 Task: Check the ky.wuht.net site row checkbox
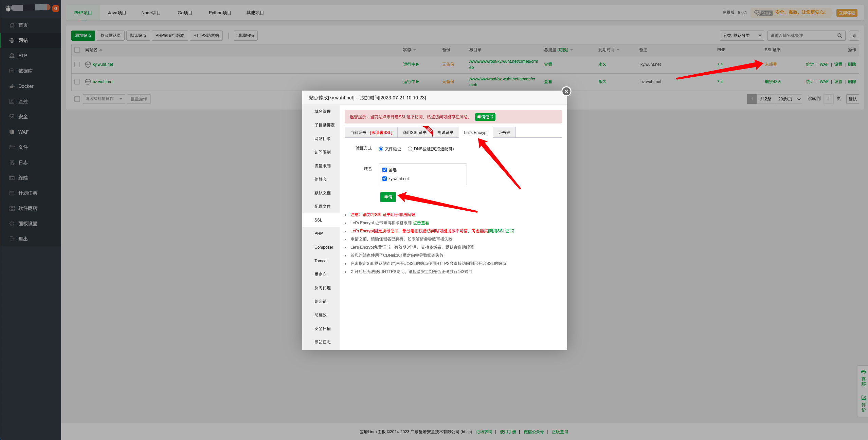point(77,64)
